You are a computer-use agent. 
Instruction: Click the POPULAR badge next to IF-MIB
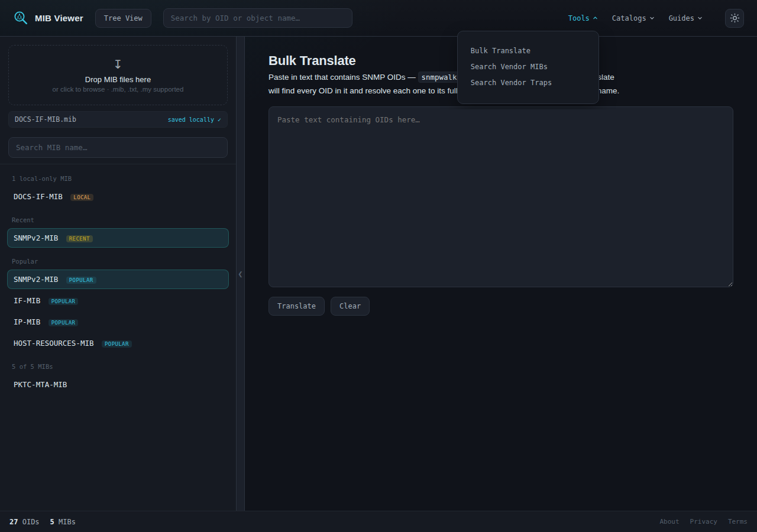pos(63,301)
